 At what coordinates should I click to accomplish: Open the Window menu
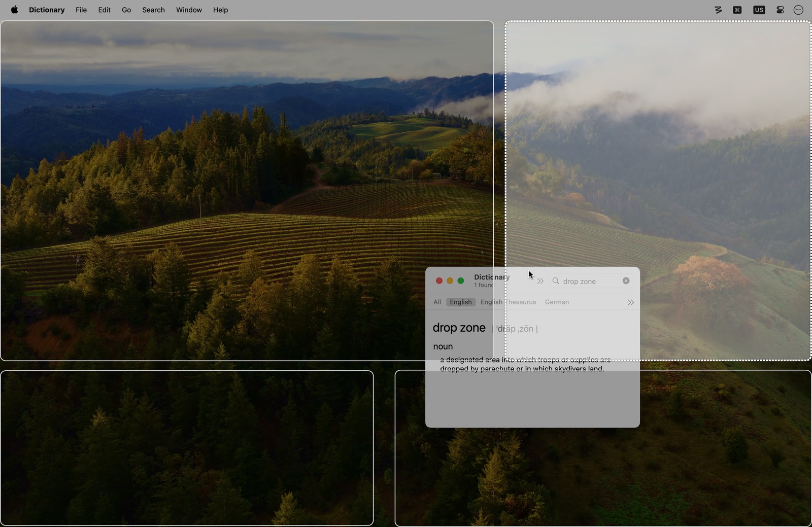coord(189,10)
